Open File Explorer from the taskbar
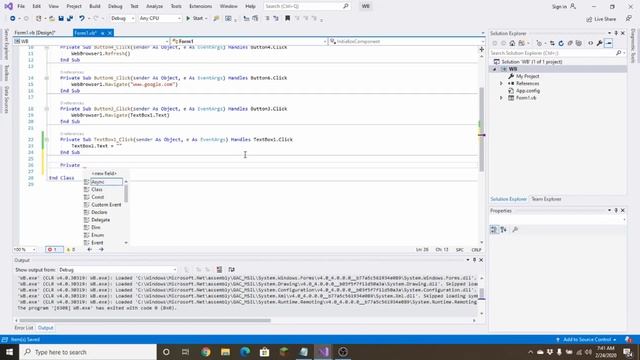This screenshot has width=640, height=360. (x=225, y=352)
